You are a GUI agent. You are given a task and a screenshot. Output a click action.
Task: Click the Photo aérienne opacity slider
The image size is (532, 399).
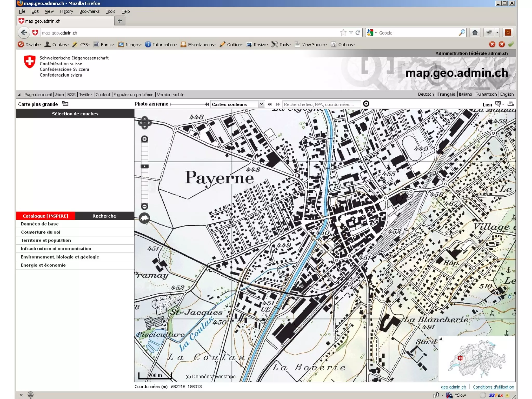pos(189,104)
